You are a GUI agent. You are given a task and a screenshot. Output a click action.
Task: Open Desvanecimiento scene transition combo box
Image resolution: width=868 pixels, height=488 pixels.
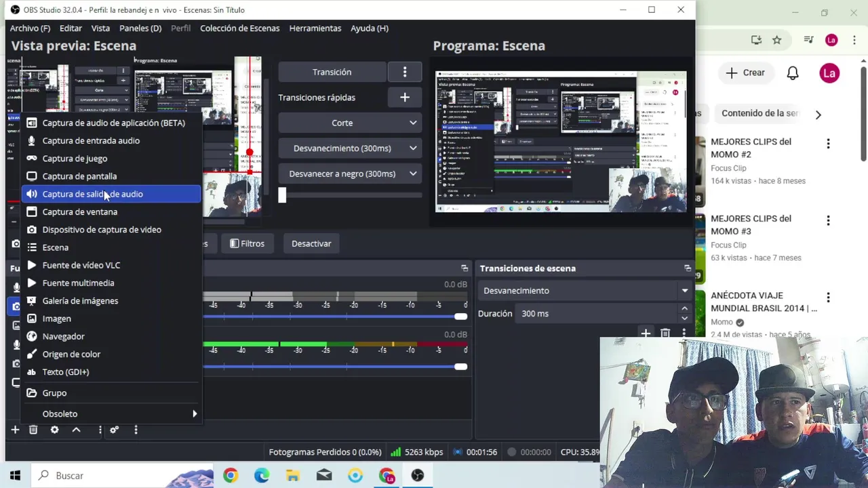pyautogui.click(x=585, y=290)
